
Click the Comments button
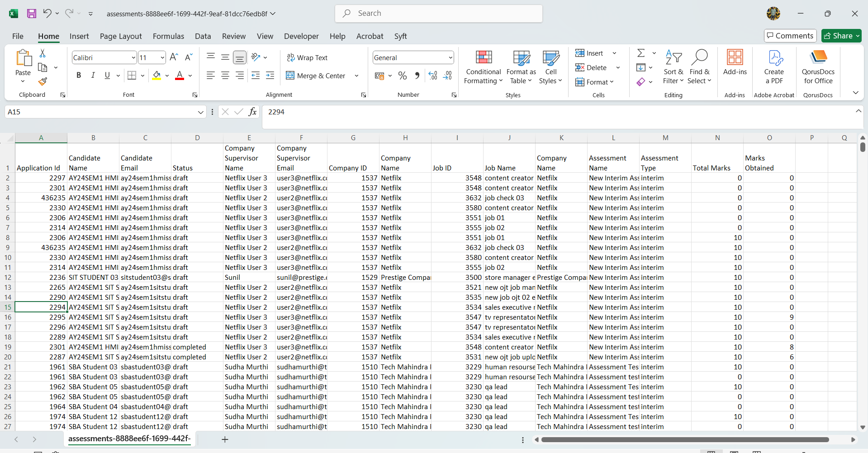(x=790, y=36)
